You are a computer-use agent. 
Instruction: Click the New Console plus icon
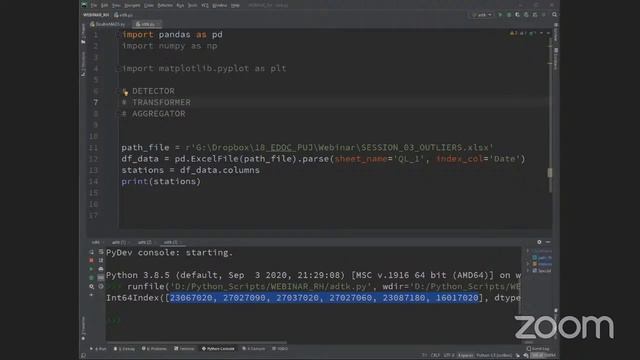91,295
